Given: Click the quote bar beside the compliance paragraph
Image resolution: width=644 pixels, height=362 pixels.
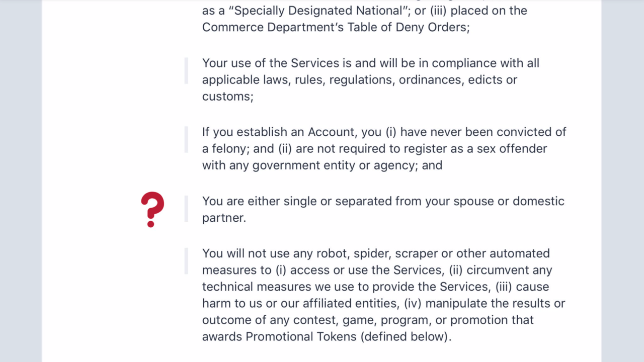Looking at the screenshot, I should pyautogui.click(x=186, y=71).
